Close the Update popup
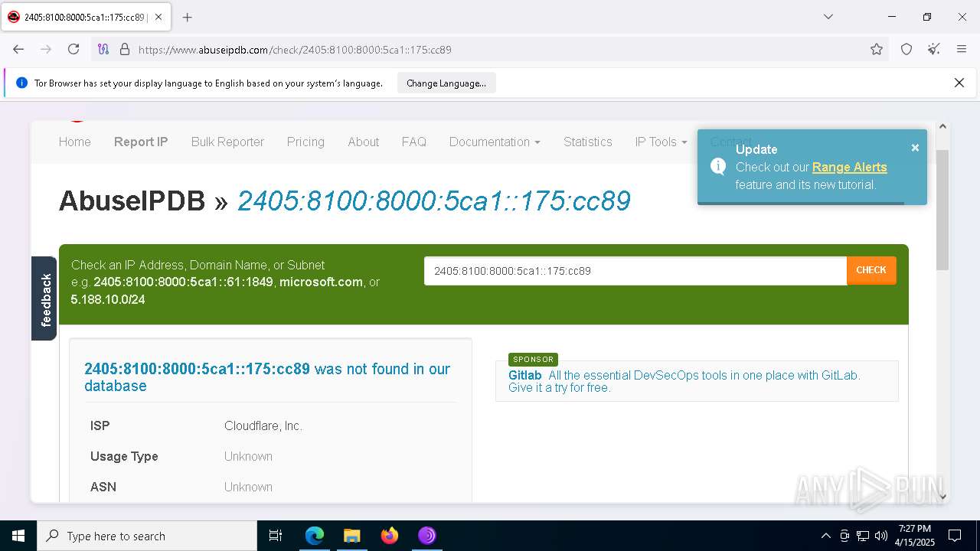This screenshot has height=551, width=980. pyautogui.click(x=915, y=148)
